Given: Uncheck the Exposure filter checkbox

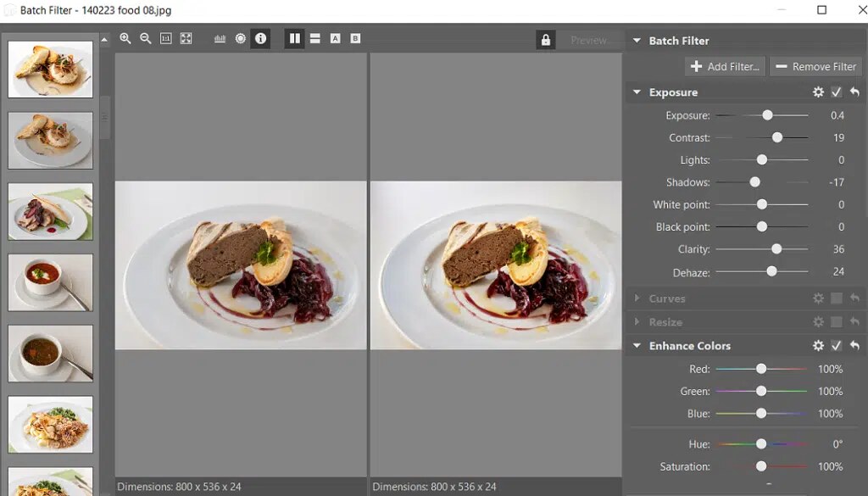Looking at the screenshot, I should click(x=837, y=92).
